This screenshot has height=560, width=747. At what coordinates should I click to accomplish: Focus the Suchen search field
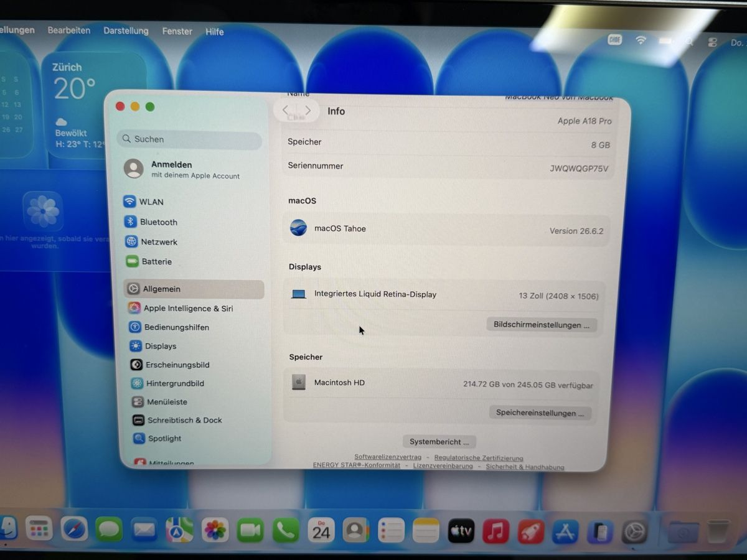click(x=189, y=139)
